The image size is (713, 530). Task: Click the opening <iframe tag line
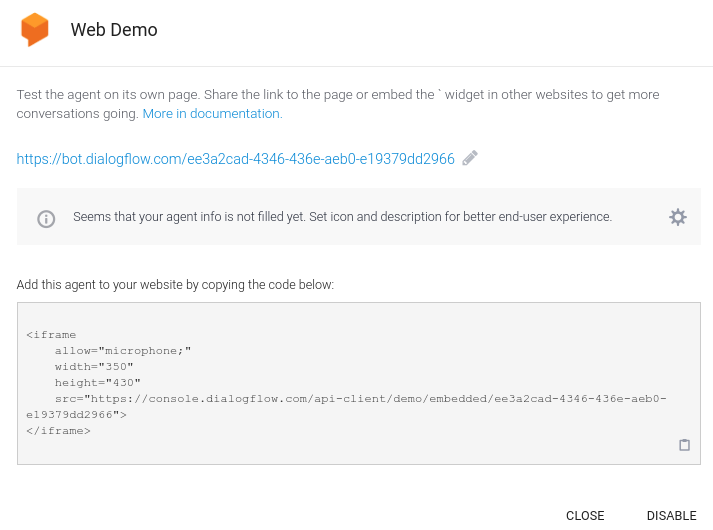51,335
